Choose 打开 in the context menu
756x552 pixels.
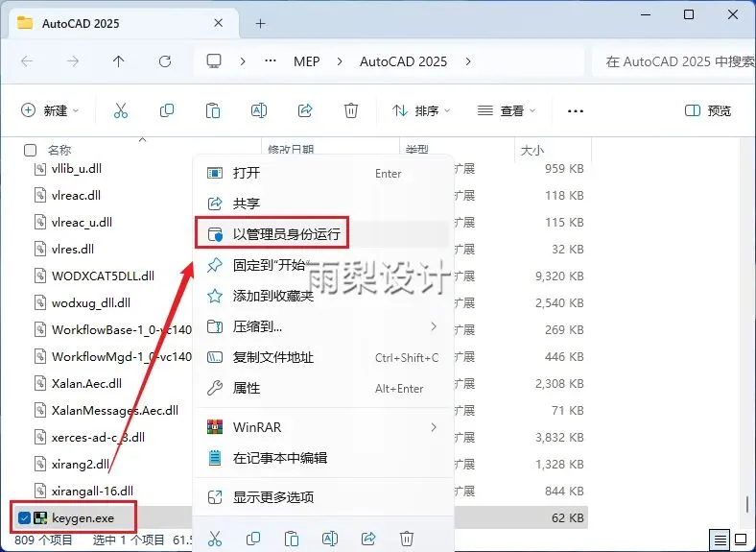point(323,173)
